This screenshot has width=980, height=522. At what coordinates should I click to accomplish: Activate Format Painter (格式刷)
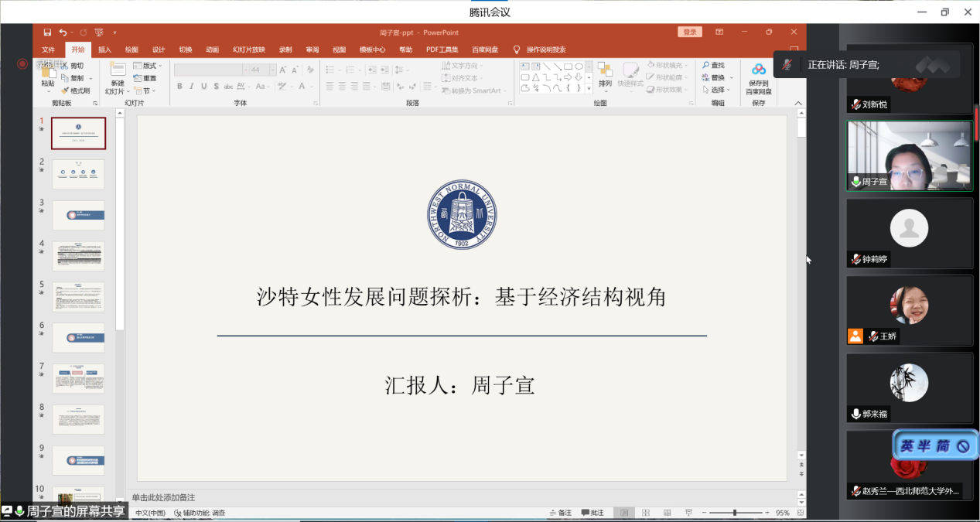[x=75, y=90]
